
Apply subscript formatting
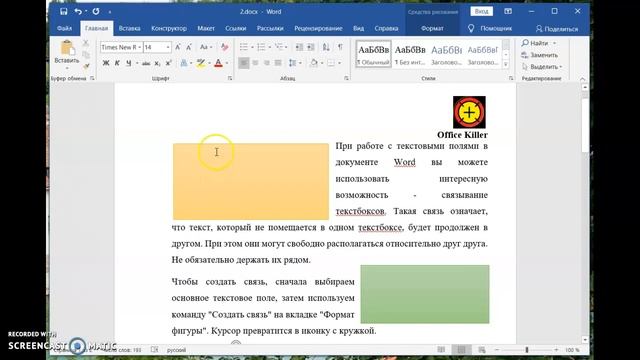click(x=157, y=63)
